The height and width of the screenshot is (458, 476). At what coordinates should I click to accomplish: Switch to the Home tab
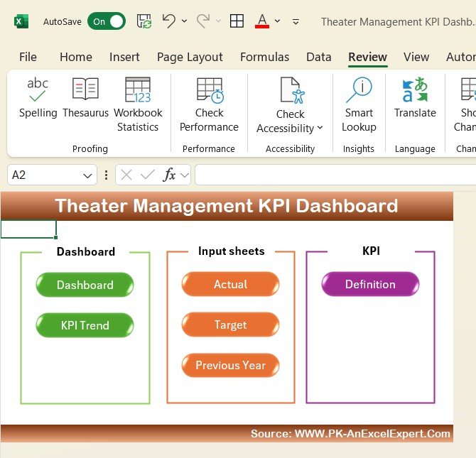[x=76, y=57]
